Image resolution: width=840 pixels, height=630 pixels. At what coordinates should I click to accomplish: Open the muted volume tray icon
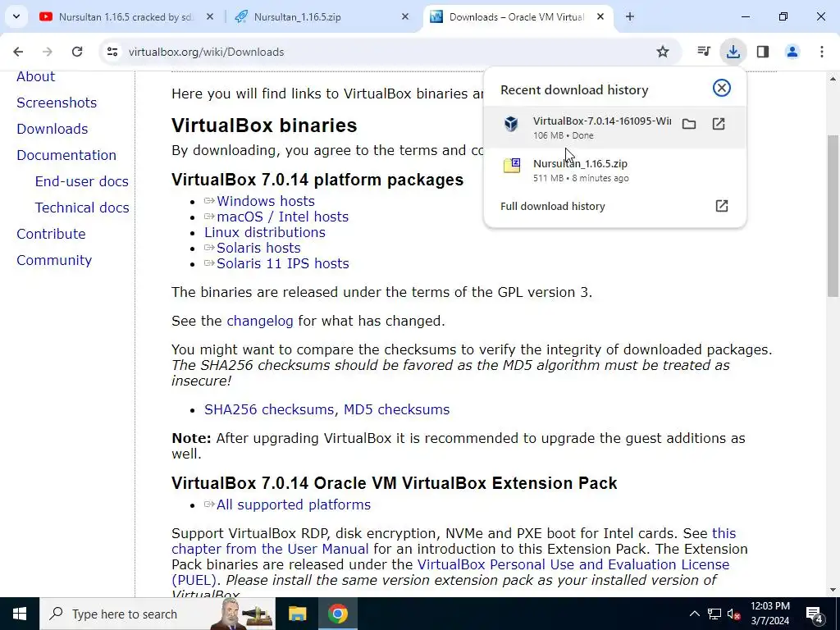click(734, 614)
